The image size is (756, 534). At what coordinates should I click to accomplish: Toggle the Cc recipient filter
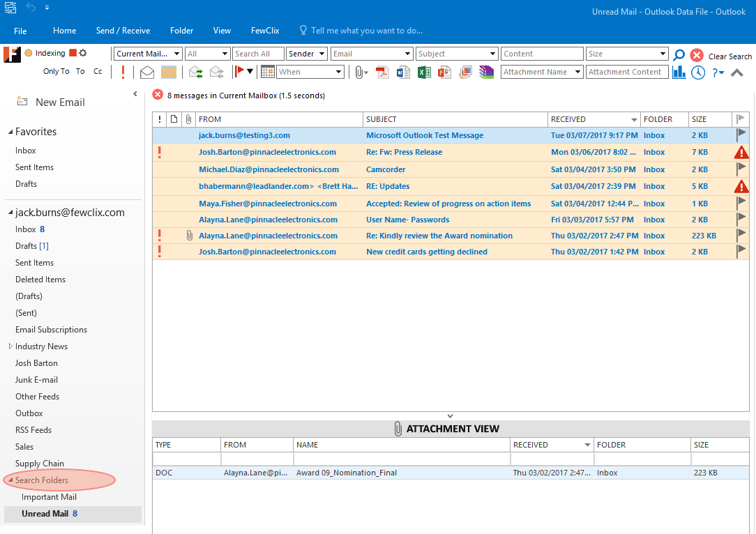(98, 71)
